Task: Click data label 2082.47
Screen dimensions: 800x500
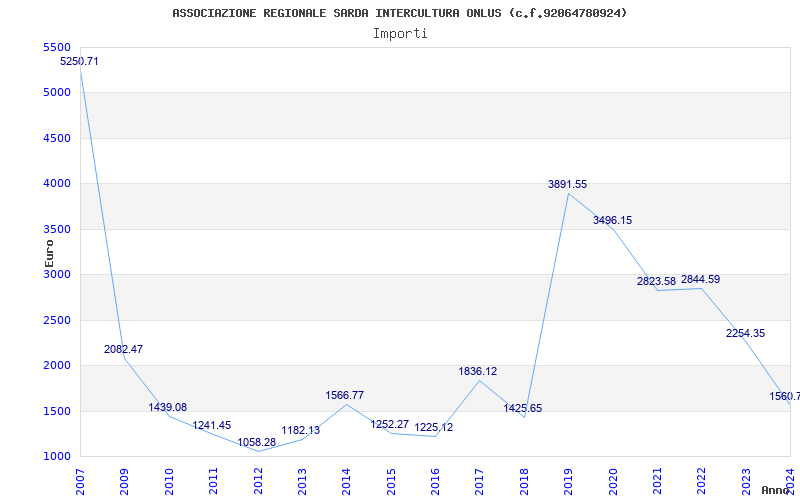Action: (x=123, y=349)
